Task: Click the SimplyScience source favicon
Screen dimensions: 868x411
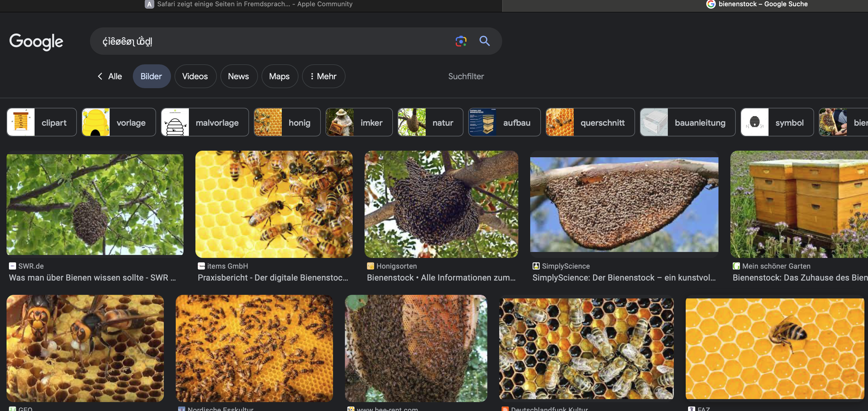Action: [536, 266]
